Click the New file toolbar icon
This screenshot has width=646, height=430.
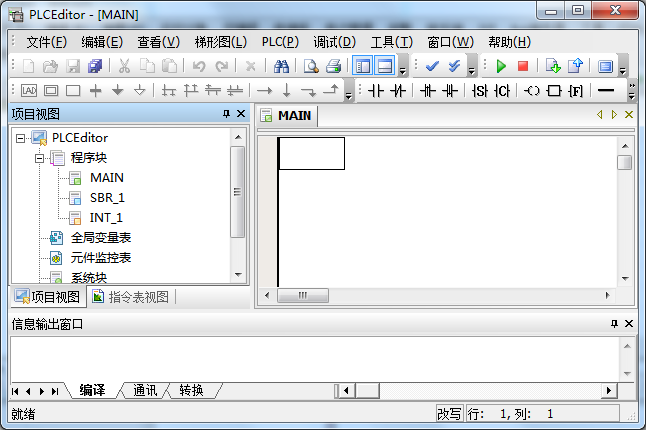coord(28,66)
